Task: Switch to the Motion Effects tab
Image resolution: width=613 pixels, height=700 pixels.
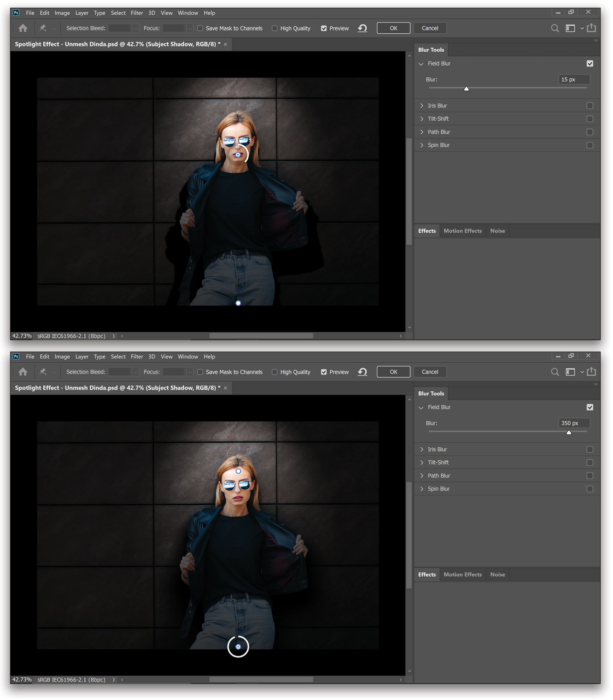Action: [463, 231]
